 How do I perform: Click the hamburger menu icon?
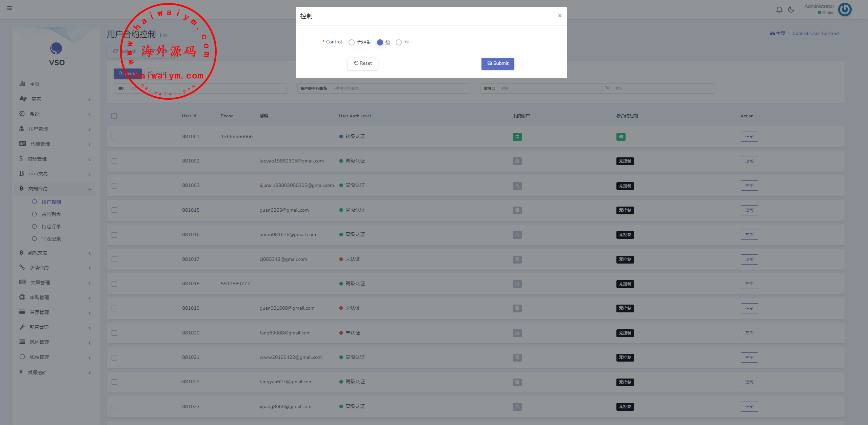tap(9, 8)
